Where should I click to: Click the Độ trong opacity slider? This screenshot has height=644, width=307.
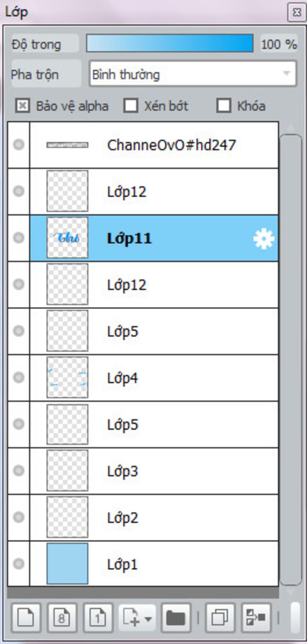coord(170,43)
